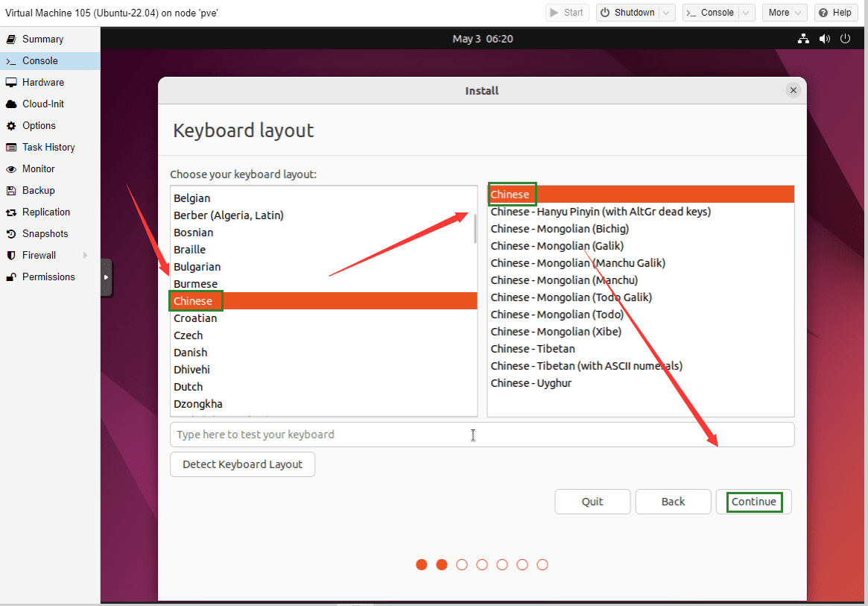Screen dimensions: 868x606
Task: Click the Shutdown button
Action: [628, 13]
